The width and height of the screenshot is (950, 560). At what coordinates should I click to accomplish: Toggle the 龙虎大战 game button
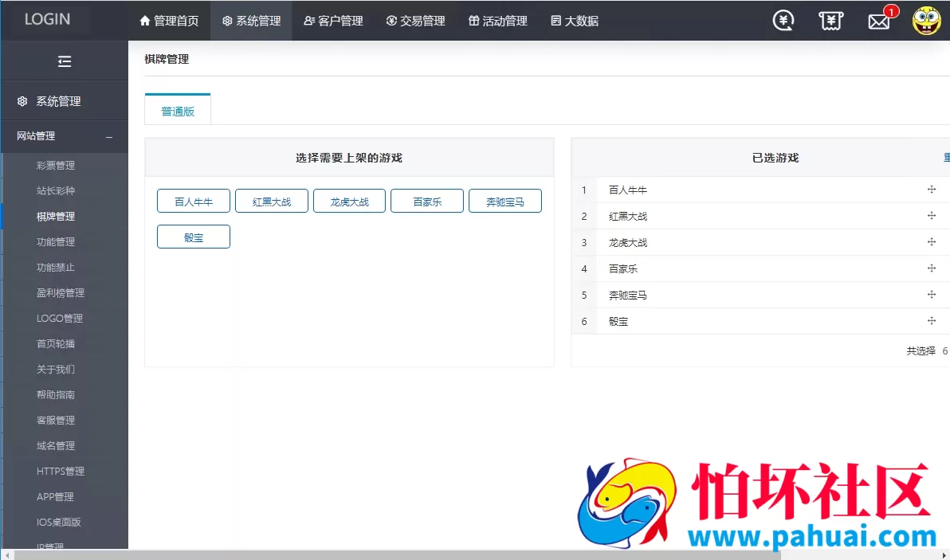[349, 201]
